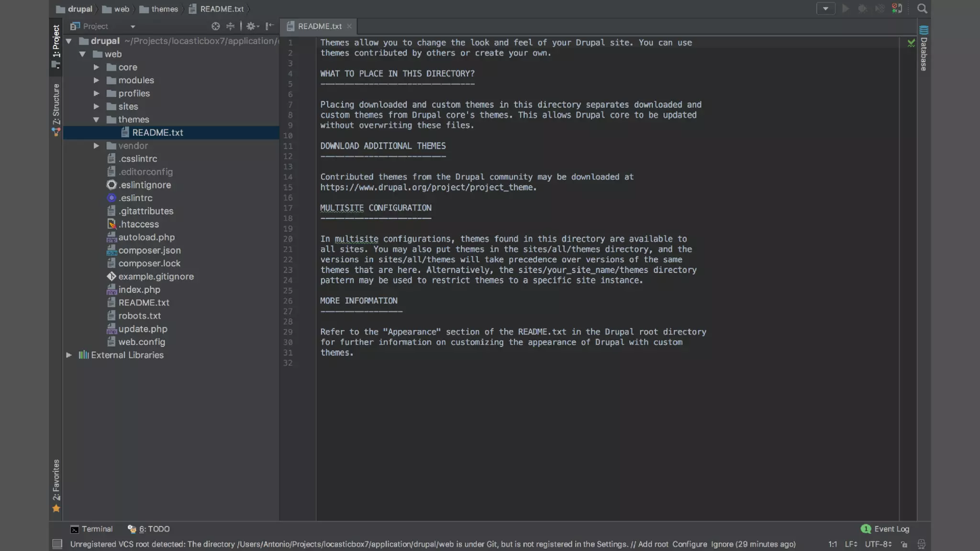Click the Hector inspector icon in status bar
980x551 pixels.
[x=921, y=544]
